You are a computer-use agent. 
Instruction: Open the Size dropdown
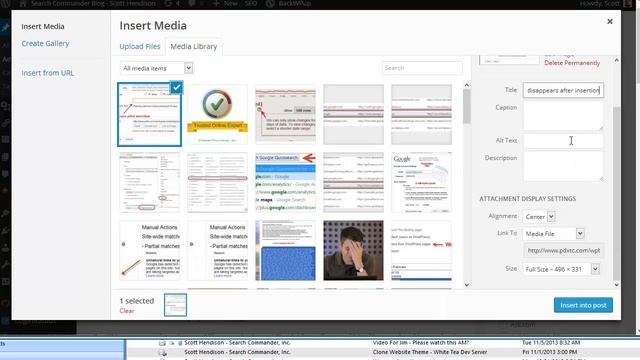tap(561, 269)
